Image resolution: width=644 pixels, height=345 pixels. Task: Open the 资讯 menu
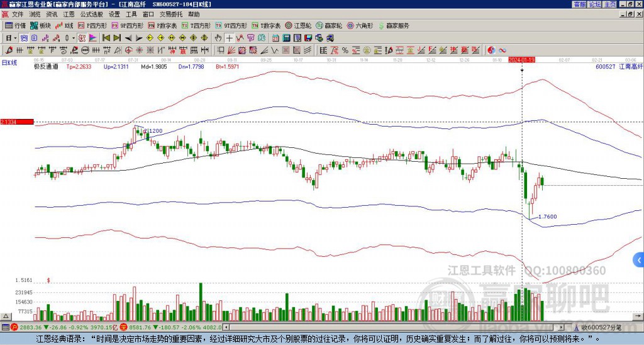pyautogui.click(x=52, y=14)
